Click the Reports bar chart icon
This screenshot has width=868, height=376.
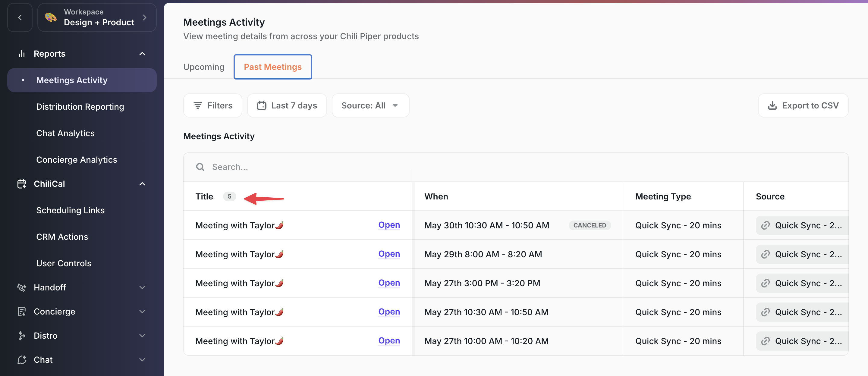(x=22, y=54)
